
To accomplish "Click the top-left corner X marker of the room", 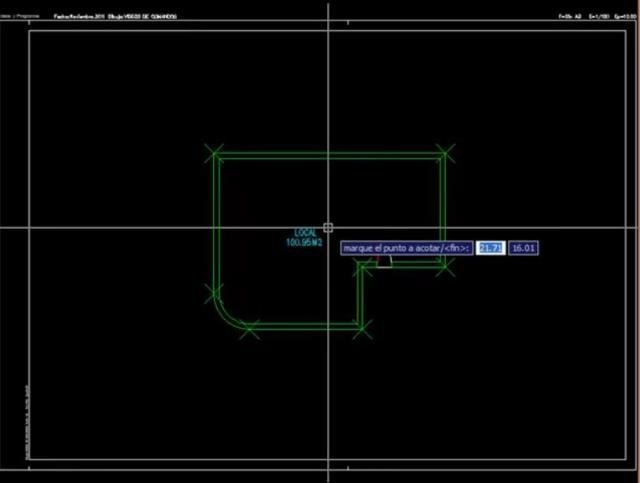I will pos(214,154).
